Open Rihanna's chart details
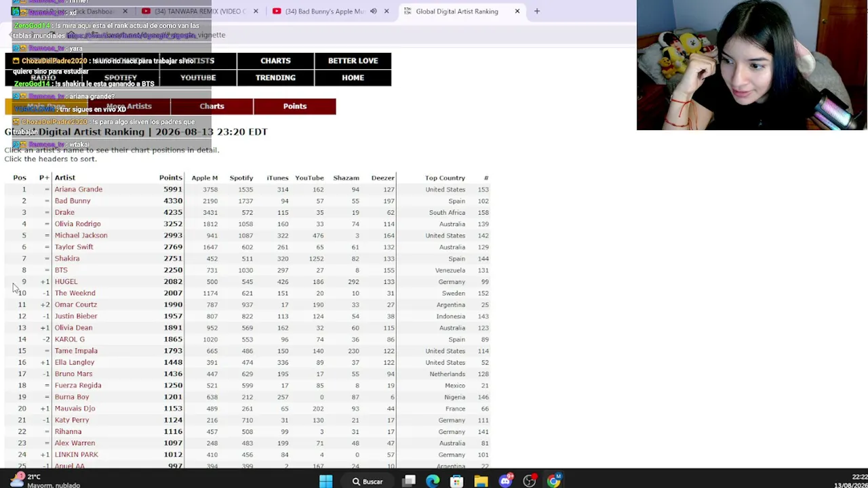868x488 pixels. (68, 431)
